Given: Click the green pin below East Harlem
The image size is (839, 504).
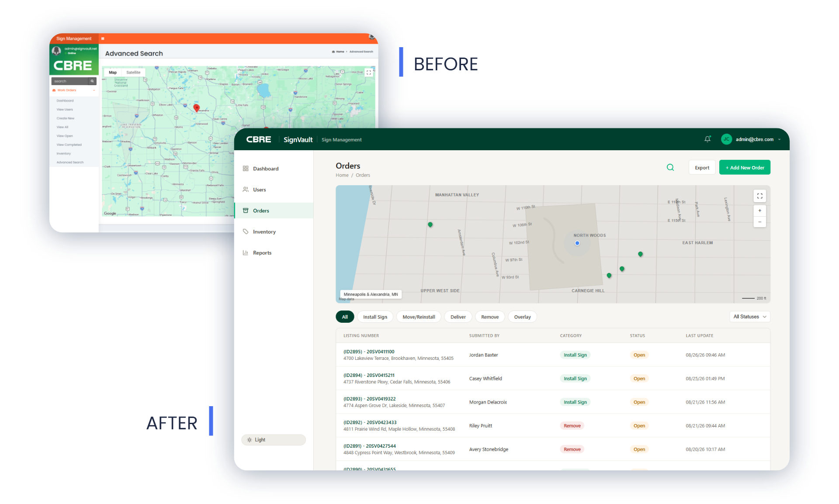Looking at the screenshot, I should coord(640,254).
